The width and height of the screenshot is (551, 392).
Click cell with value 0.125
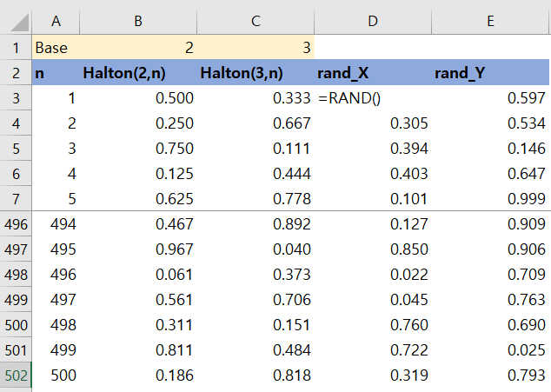coord(138,174)
